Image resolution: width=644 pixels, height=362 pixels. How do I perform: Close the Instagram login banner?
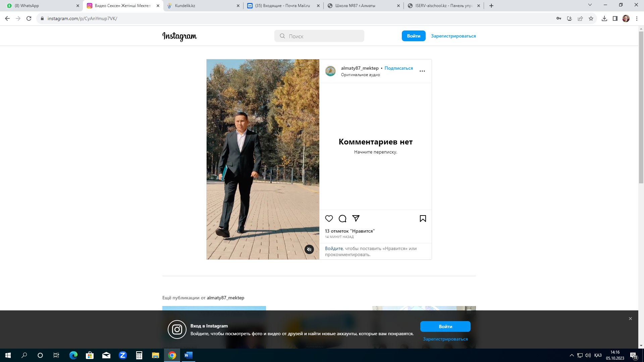(x=630, y=319)
